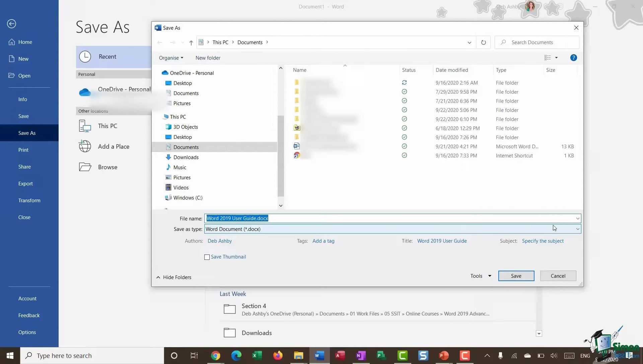The height and width of the screenshot is (364, 643).
Task: Open Excel from the taskbar
Action: (257, 356)
